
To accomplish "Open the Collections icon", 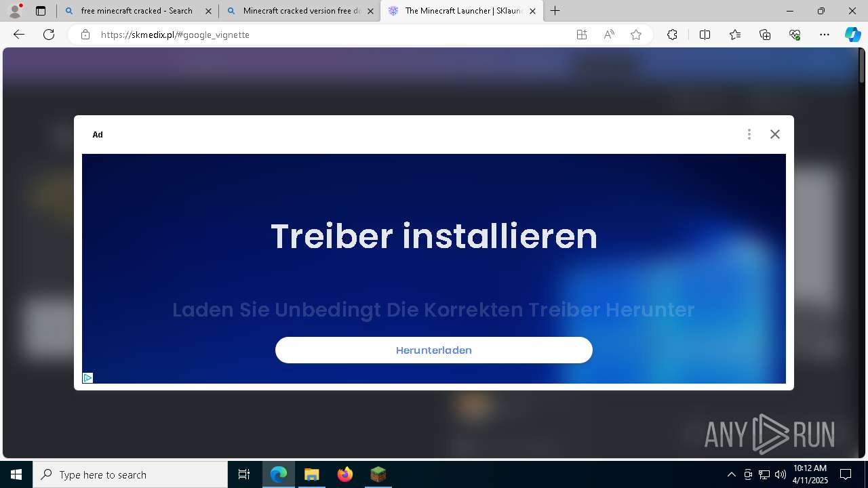I will [765, 35].
